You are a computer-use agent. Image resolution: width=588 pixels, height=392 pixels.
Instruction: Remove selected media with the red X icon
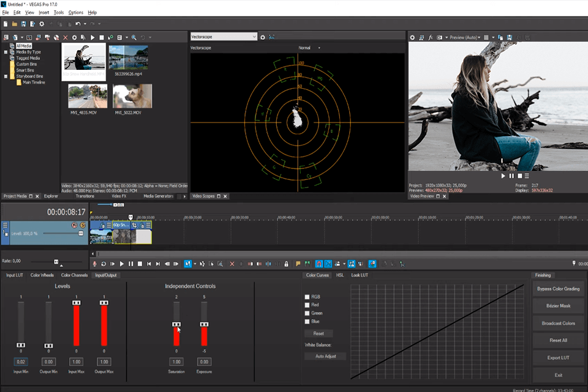[x=66, y=37]
